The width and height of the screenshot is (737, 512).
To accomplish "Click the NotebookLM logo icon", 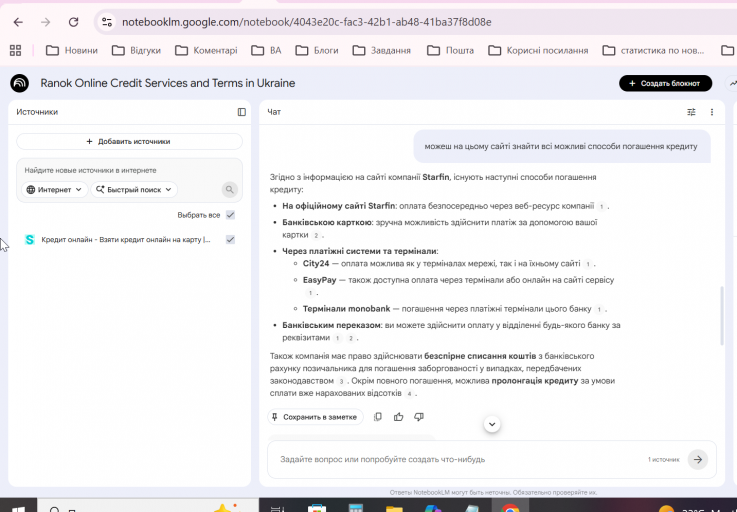I will [19, 83].
